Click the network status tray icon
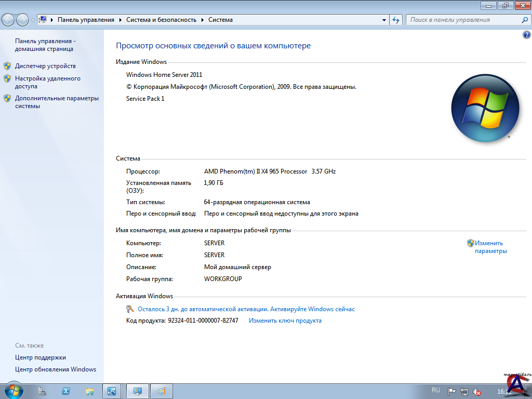532x399 pixels. (464, 392)
